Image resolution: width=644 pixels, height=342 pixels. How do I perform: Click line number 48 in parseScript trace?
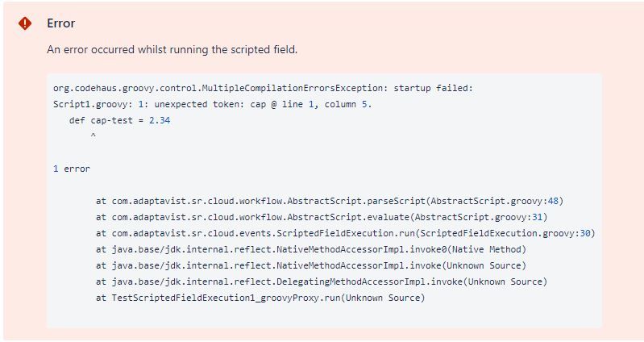[553, 201]
